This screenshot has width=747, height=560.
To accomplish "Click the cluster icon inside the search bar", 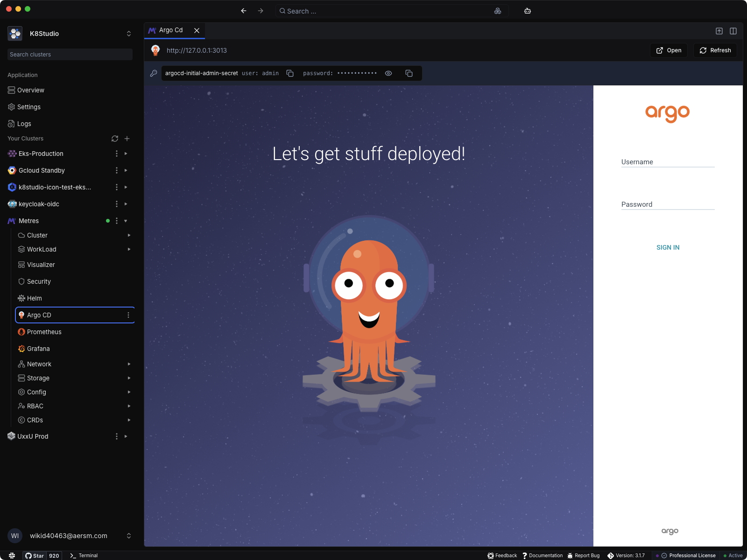I will (x=498, y=11).
